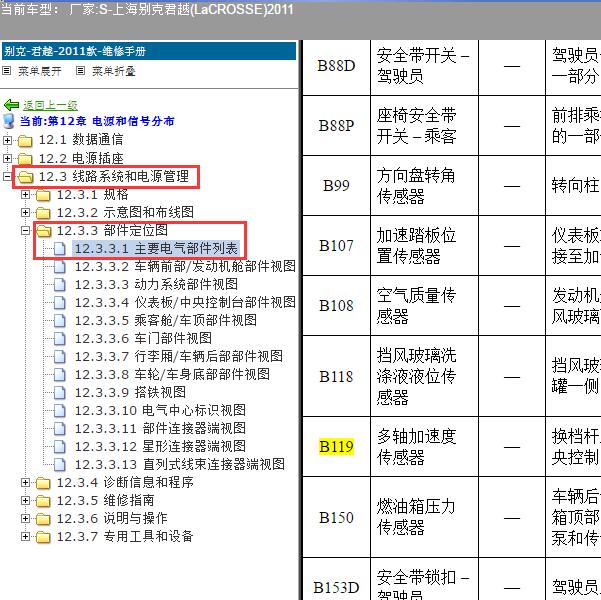Collapse the 12.3 线路系统和电源管理 node
This screenshot has height=600, width=601.
click(7, 176)
